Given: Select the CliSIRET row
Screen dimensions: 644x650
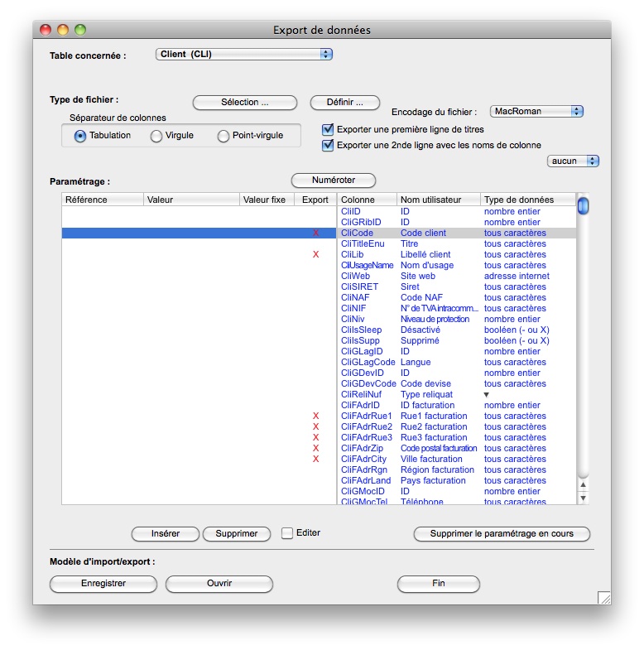Looking at the screenshot, I should tap(319, 286).
